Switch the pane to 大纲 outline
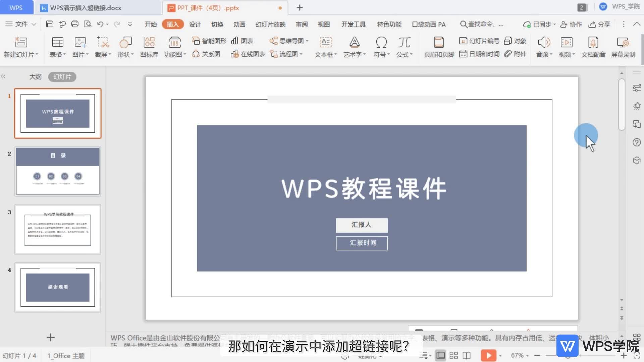 35,77
